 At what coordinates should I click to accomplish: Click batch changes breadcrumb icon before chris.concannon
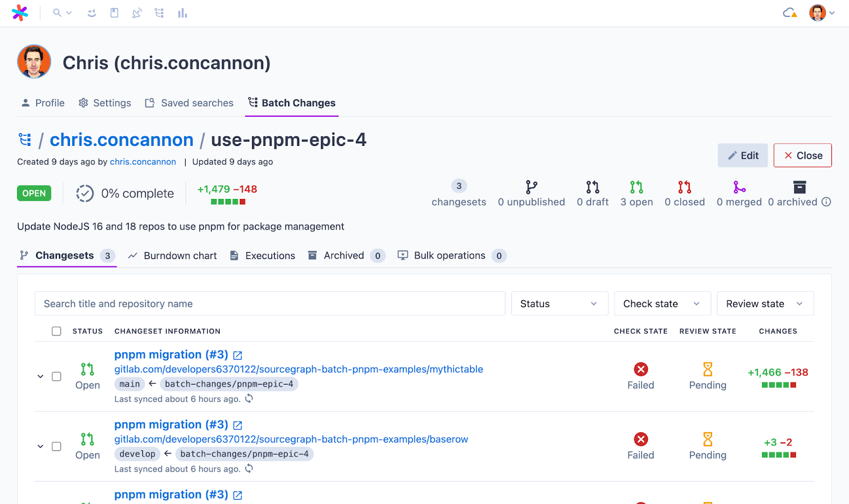coord(25,140)
